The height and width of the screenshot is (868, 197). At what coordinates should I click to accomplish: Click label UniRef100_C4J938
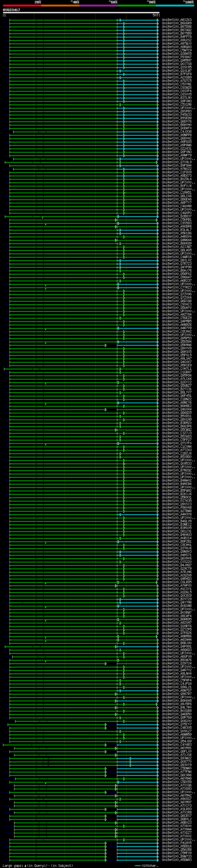tap(177, 132)
